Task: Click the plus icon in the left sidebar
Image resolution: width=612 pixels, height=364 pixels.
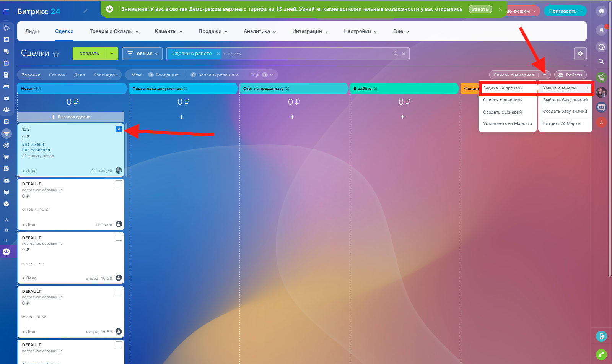Action: point(6,240)
